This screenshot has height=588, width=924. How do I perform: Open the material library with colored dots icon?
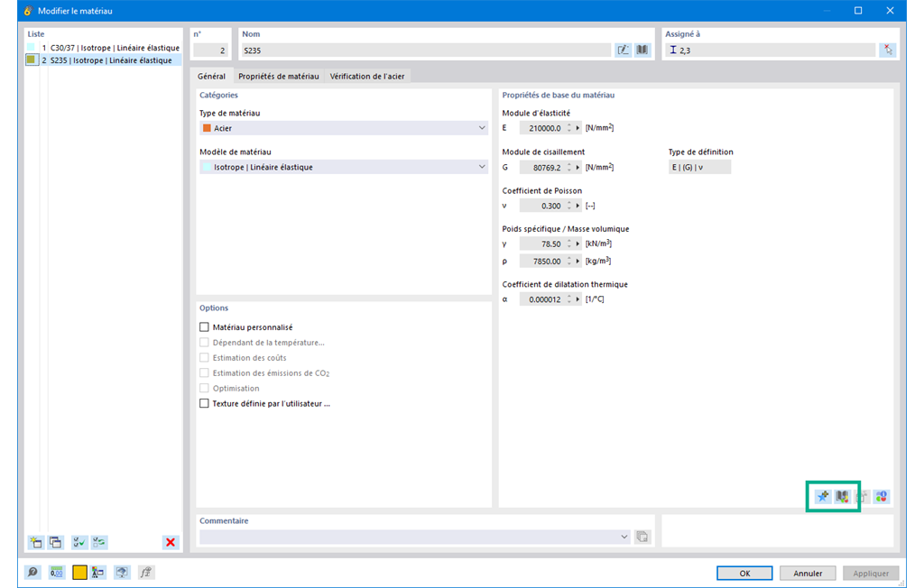(843, 497)
